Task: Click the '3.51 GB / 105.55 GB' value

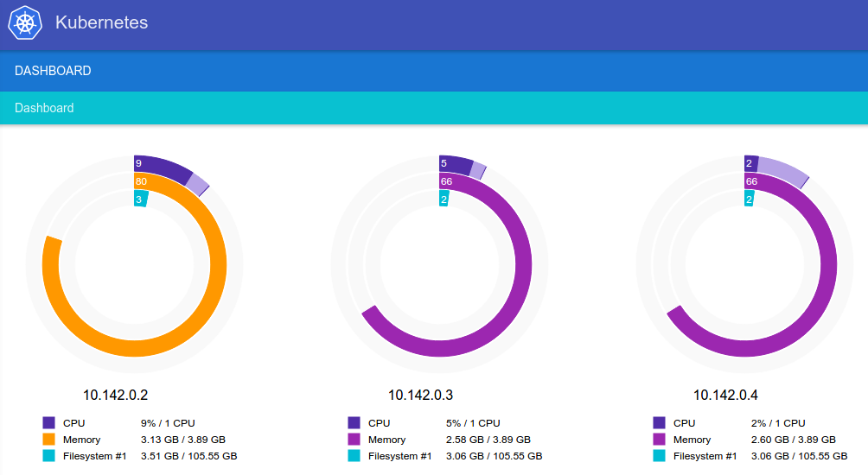Action: pos(188,456)
